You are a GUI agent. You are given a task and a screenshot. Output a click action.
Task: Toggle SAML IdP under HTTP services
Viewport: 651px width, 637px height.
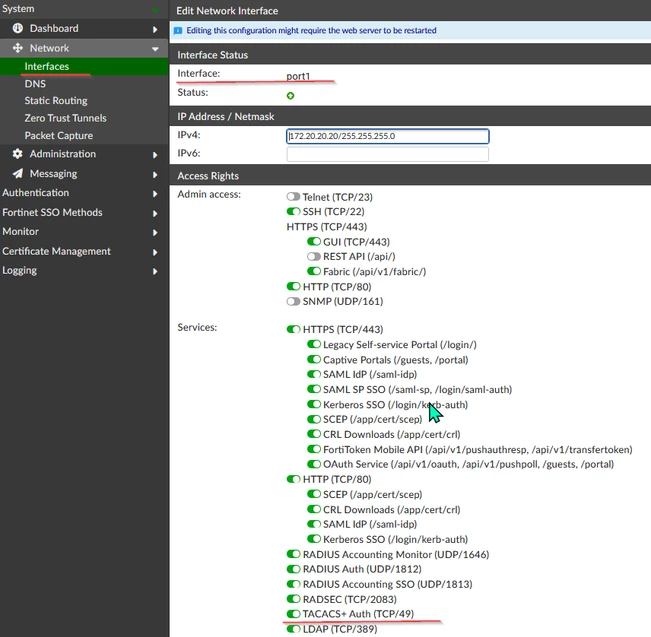coord(314,524)
